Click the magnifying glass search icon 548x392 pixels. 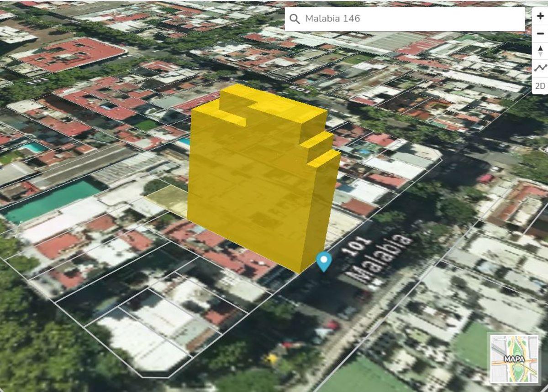click(x=295, y=19)
